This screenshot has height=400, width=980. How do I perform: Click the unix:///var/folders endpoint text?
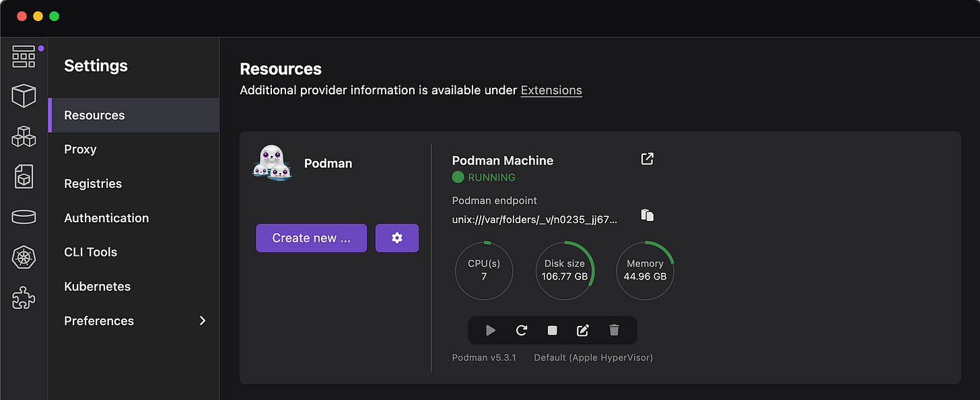click(534, 218)
